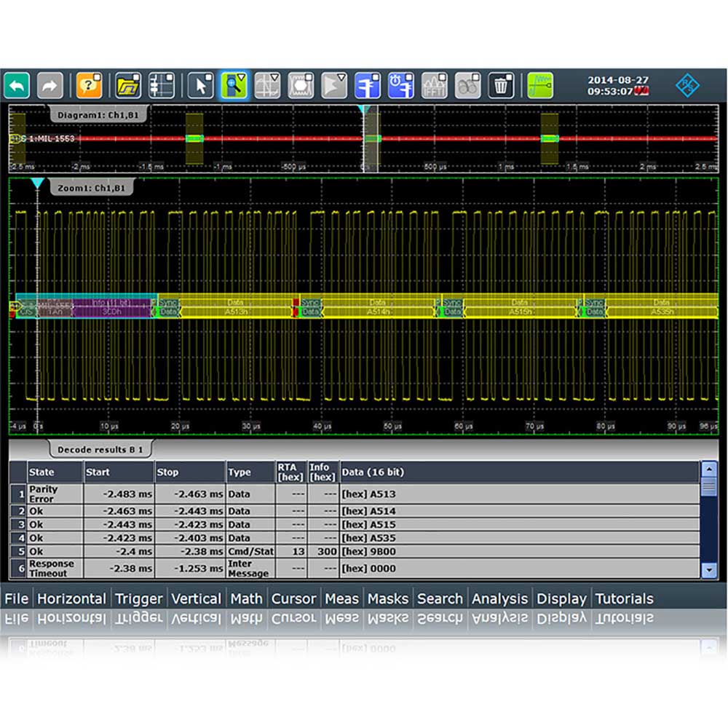728x728 pixels.
Task: Click the redo arrow icon
Action: pyautogui.click(x=50, y=86)
